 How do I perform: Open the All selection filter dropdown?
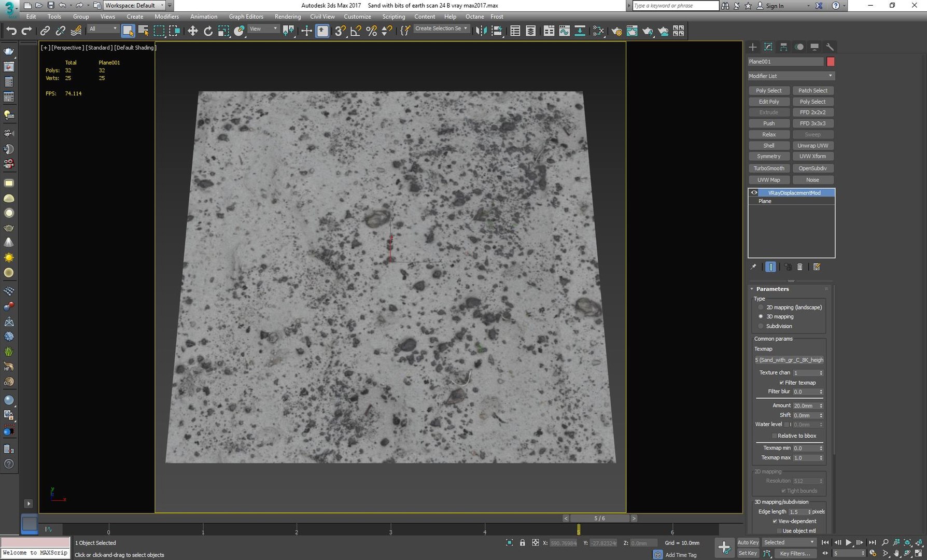click(103, 29)
